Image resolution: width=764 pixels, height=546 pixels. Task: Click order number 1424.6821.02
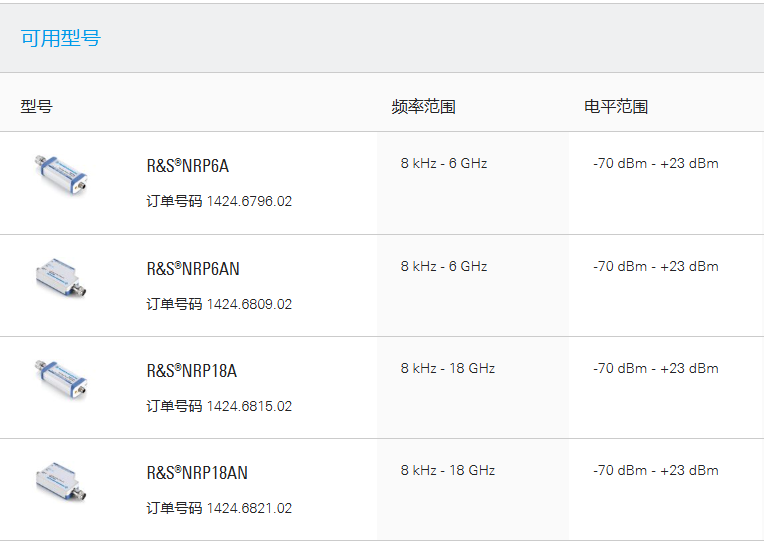[x=249, y=508]
